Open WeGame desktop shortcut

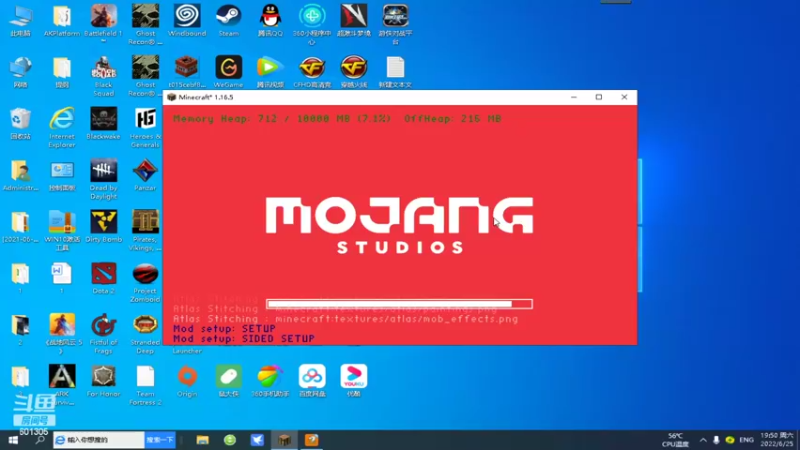228,72
